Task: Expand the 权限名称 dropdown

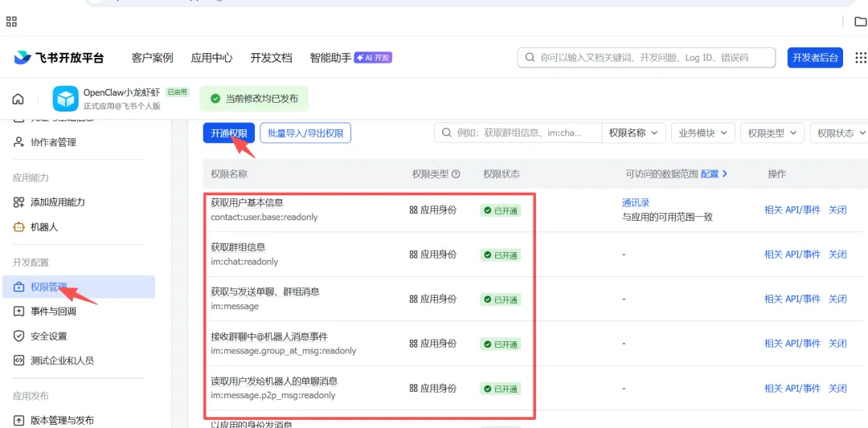Action: point(633,132)
